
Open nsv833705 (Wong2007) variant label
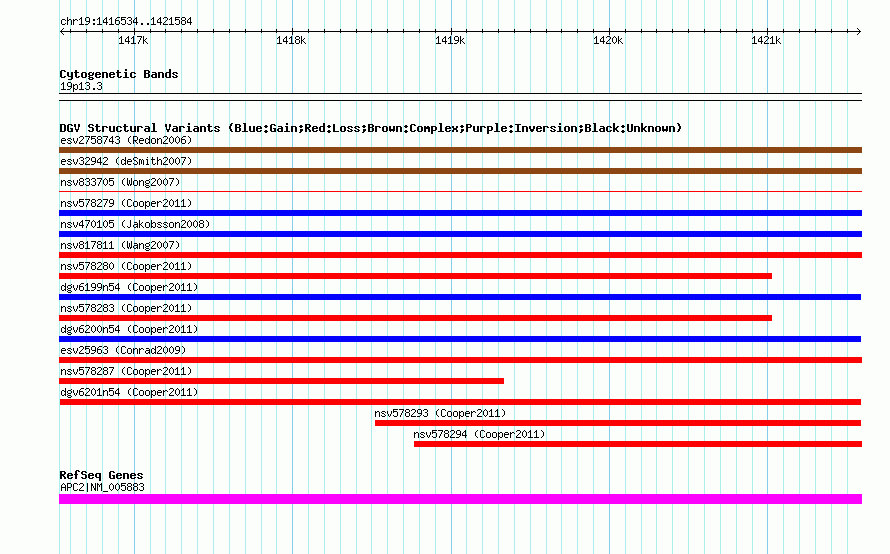[120, 182]
